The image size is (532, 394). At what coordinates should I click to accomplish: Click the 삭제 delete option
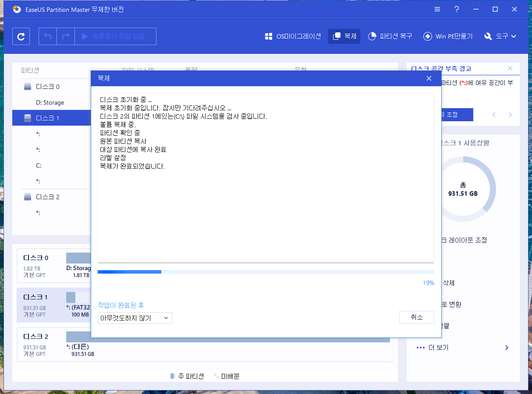pyautogui.click(x=448, y=283)
